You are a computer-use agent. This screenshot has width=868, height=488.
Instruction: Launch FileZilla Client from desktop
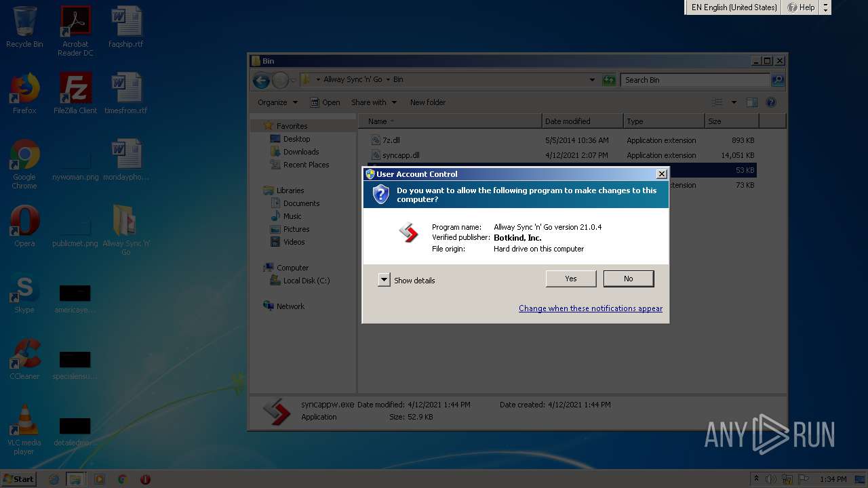click(75, 94)
